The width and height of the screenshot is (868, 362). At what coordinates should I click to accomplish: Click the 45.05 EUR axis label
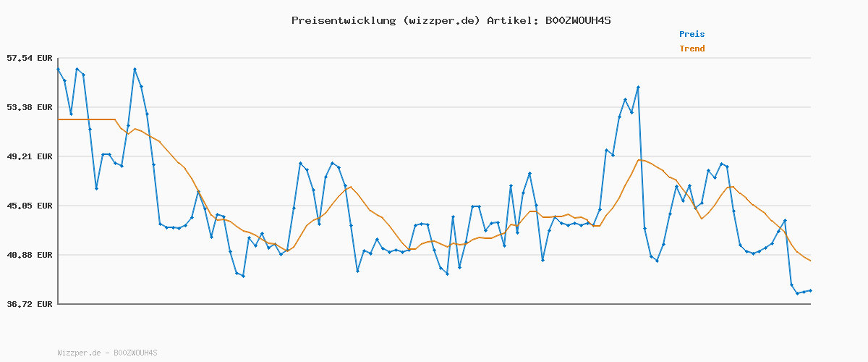[x=28, y=206]
